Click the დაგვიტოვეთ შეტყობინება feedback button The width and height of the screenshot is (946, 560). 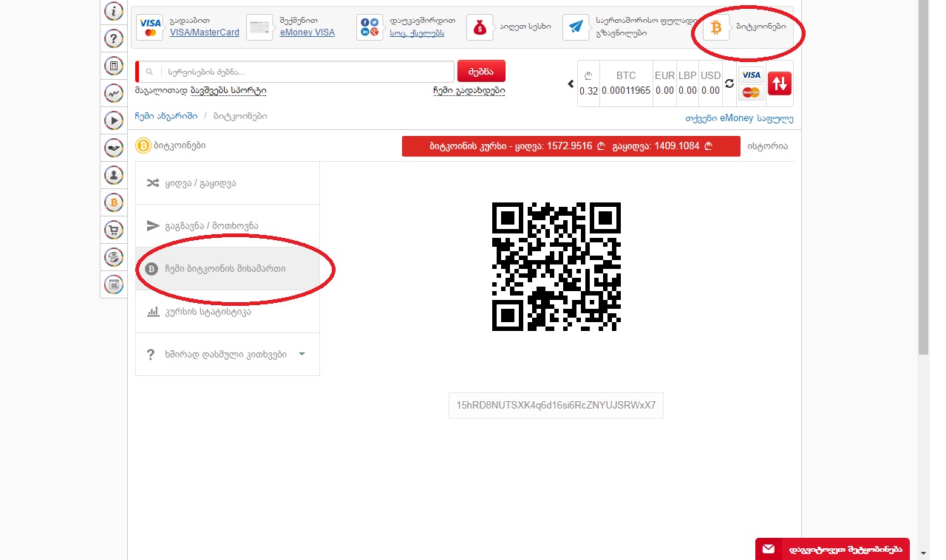coord(832,549)
